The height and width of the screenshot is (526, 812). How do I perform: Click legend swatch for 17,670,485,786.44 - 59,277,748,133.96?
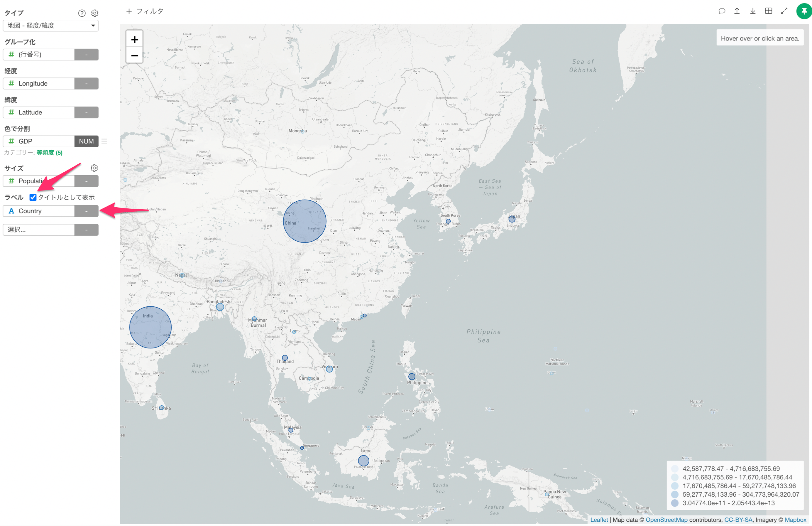(x=674, y=486)
